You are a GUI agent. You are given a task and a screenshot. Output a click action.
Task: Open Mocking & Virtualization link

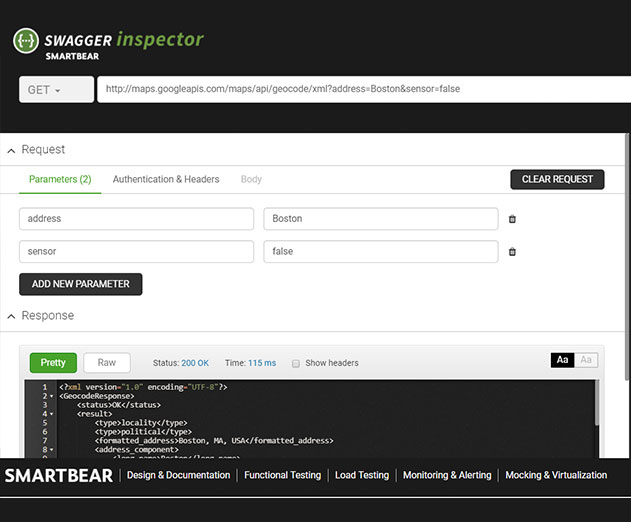[556, 475]
